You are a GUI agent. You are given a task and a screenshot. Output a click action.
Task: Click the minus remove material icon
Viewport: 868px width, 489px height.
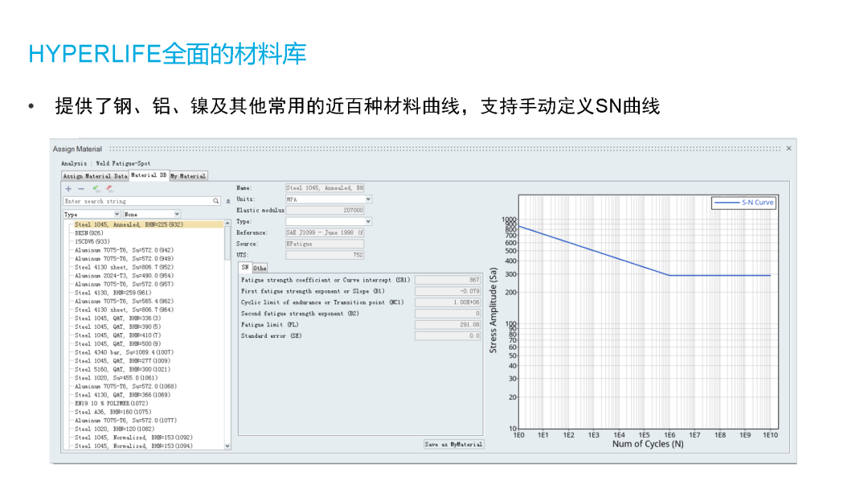81,189
